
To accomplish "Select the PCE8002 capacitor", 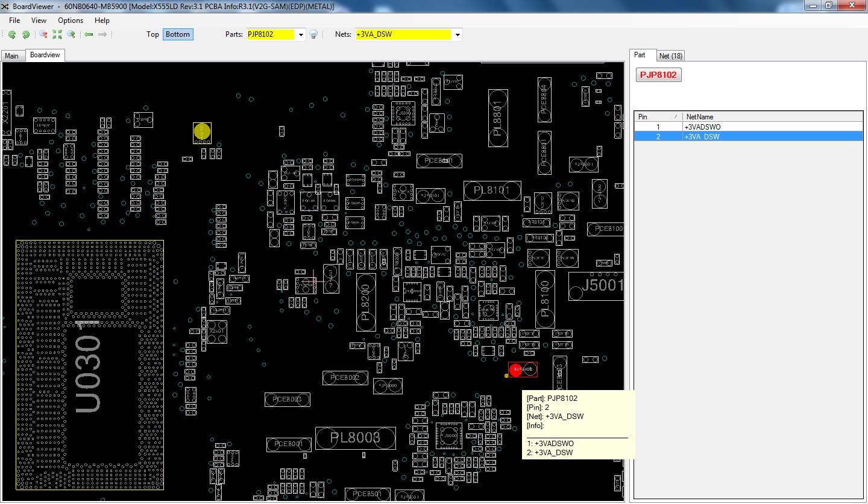I will click(345, 378).
